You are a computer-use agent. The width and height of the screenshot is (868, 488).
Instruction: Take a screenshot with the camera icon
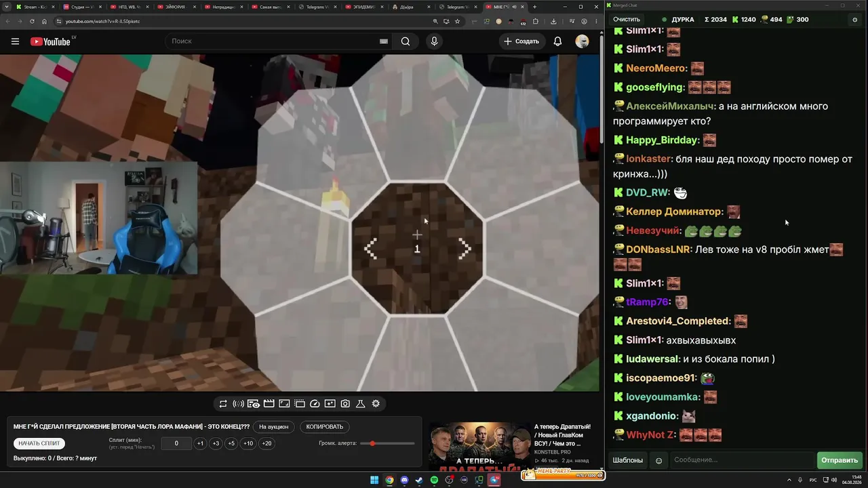(x=345, y=404)
